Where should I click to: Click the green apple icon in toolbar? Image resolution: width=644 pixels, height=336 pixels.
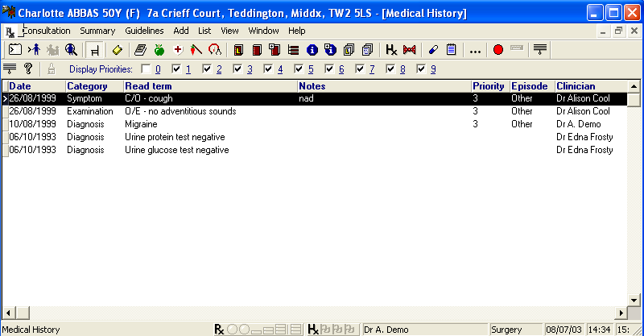pos(158,50)
